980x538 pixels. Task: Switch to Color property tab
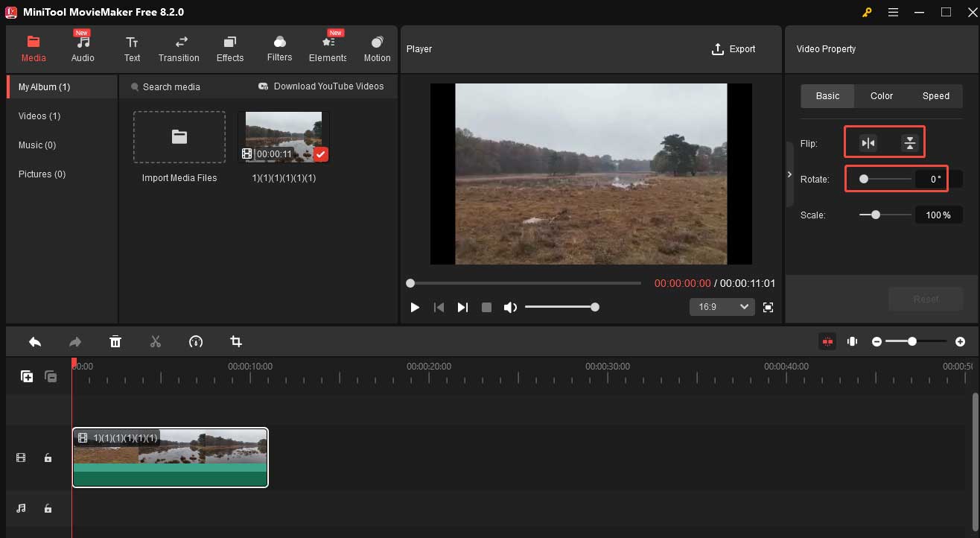[882, 96]
